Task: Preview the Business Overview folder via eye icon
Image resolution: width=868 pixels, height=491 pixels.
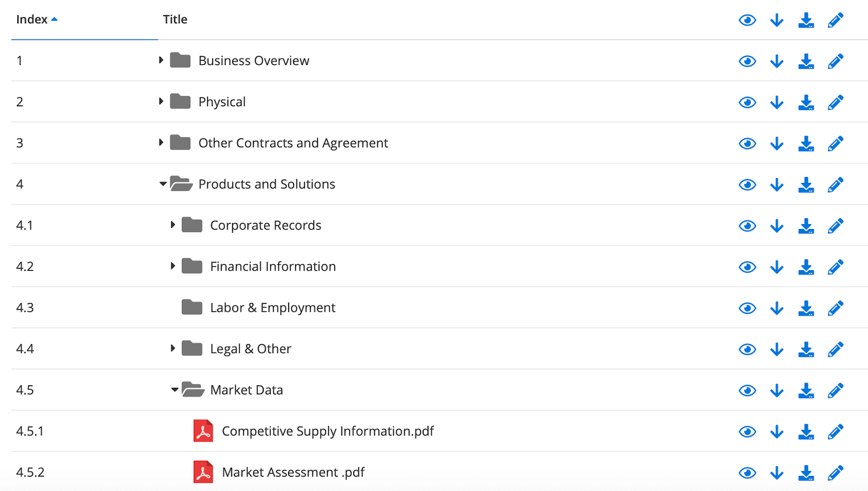Action: tap(747, 61)
